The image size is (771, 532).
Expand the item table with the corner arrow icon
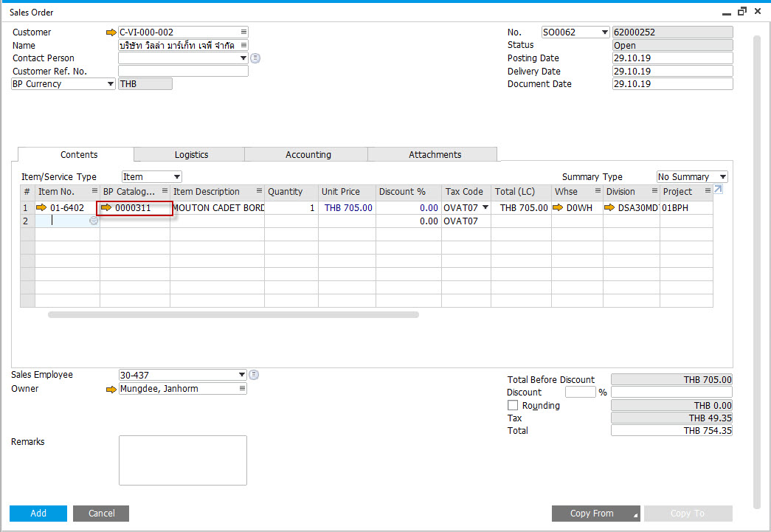pyautogui.click(x=718, y=190)
